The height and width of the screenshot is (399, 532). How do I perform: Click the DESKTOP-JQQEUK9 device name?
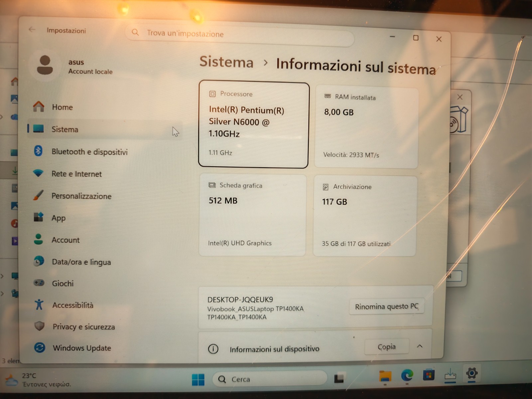[240, 299]
